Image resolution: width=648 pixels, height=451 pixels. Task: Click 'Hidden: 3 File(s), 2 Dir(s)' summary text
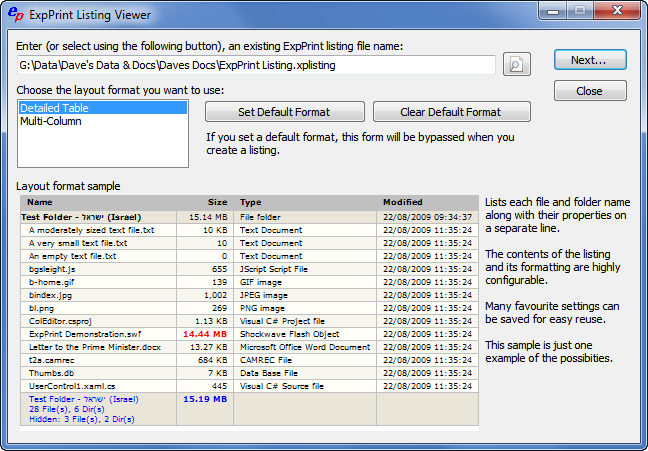[82, 419]
